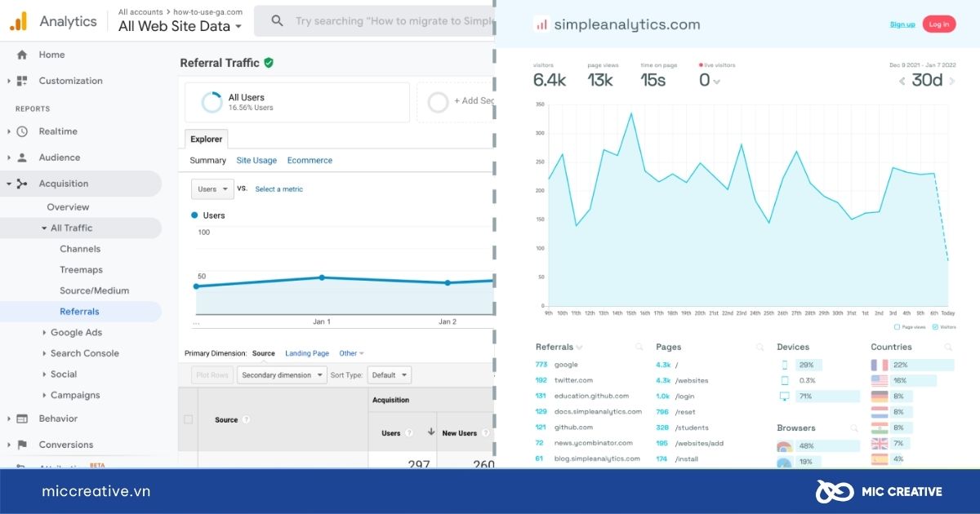Check the table header select-all checkbox

[189, 419]
